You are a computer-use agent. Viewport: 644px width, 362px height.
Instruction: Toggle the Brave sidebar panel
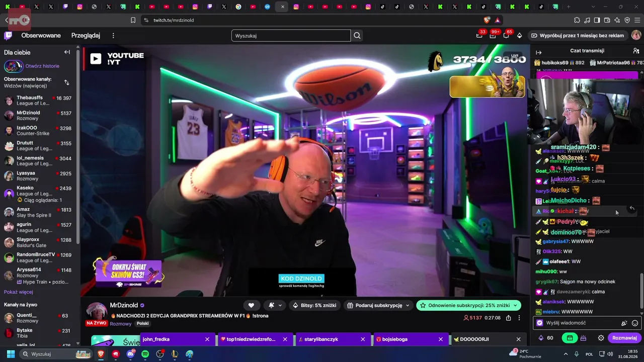click(x=597, y=20)
